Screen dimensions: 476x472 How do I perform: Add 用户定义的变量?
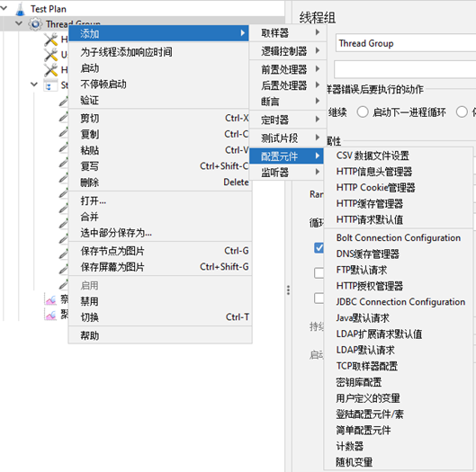tap(399, 398)
